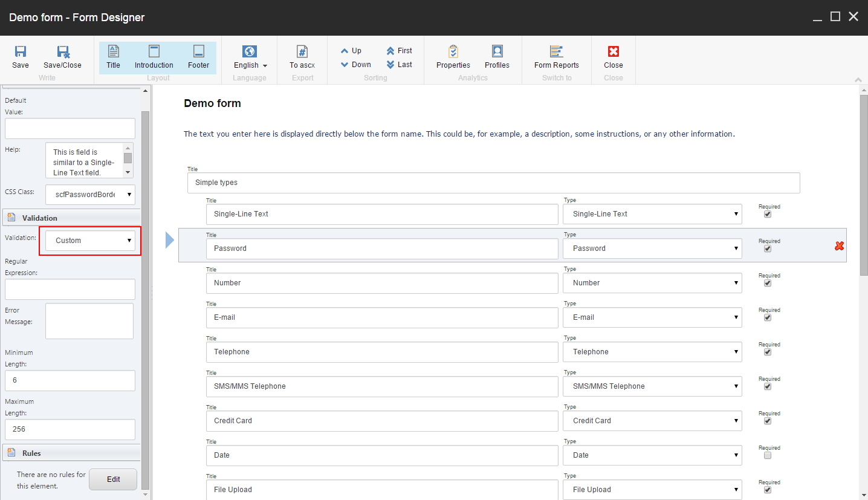Screen dimensions: 868x500
Task: Click the blue arrow marker beside the Password row
Action: pyautogui.click(x=170, y=241)
